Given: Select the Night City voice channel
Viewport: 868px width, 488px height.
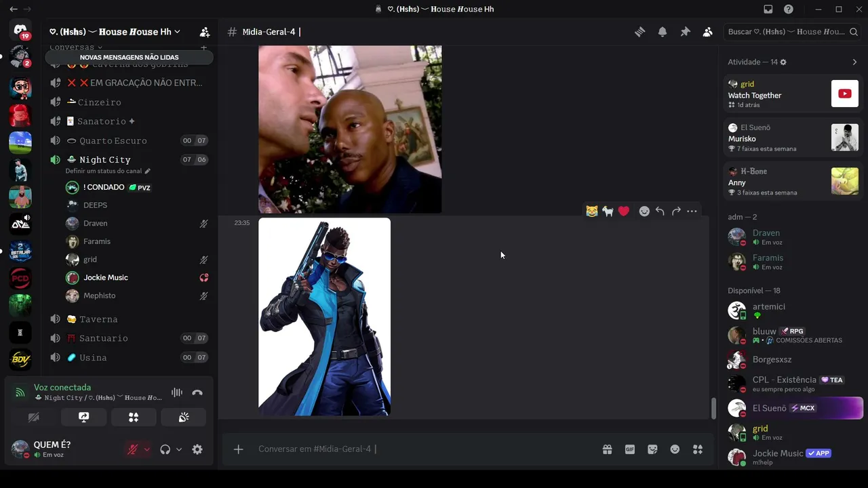Looking at the screenshot, I should point(129,160).
